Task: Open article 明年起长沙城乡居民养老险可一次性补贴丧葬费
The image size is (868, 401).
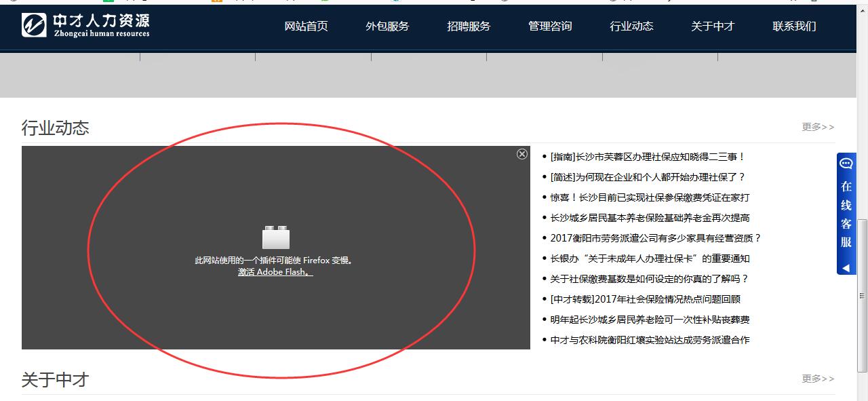Action: 650,320
